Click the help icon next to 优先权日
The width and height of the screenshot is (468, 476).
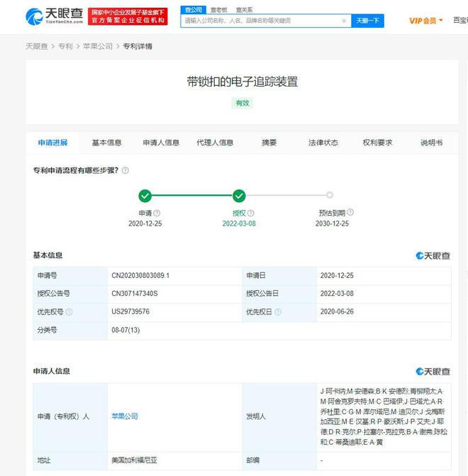pyautogui.click(x=278, y=311)
